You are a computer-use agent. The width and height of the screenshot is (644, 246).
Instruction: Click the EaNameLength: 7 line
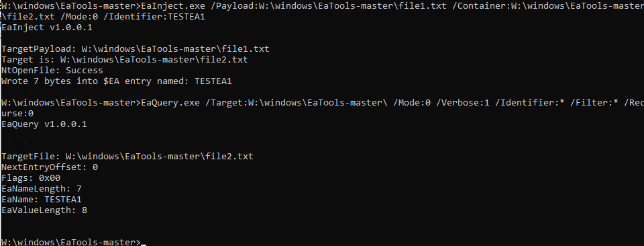tap(42, 188)
